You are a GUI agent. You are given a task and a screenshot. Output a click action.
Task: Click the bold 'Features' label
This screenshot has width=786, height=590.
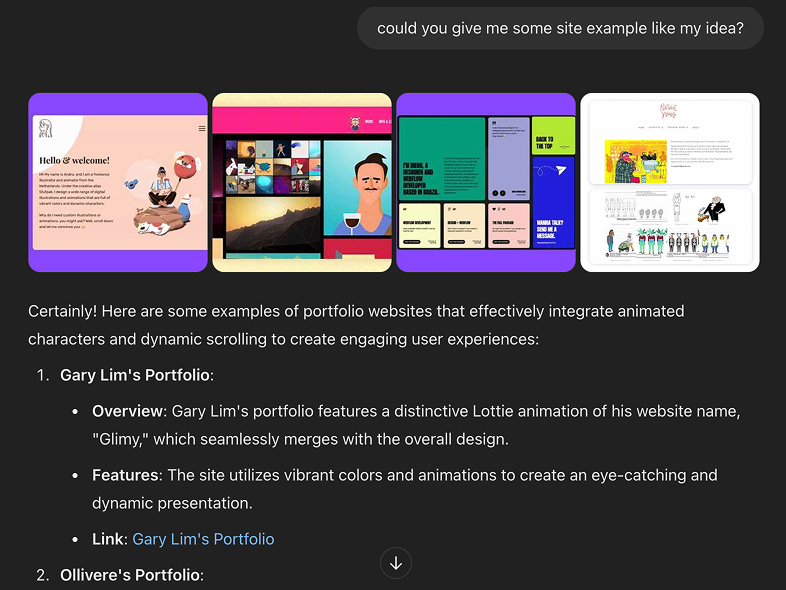[x=125, y=475]
